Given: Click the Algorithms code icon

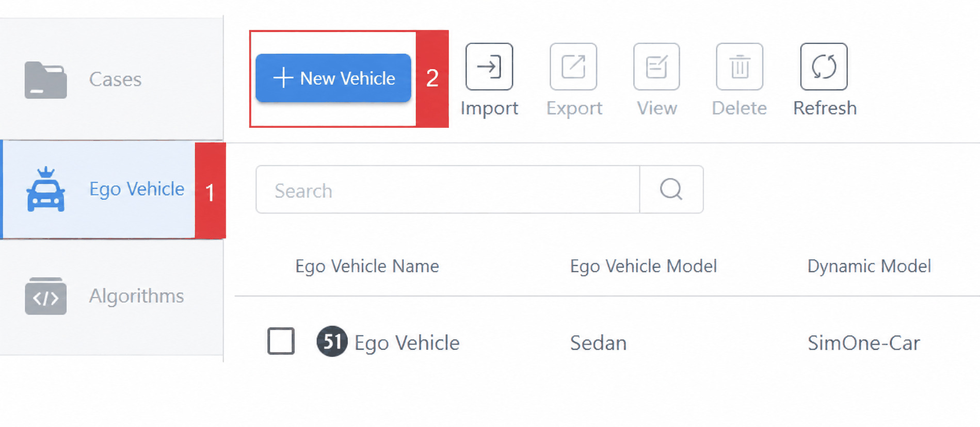Looking at the screenshot, I should pos(45,296).
